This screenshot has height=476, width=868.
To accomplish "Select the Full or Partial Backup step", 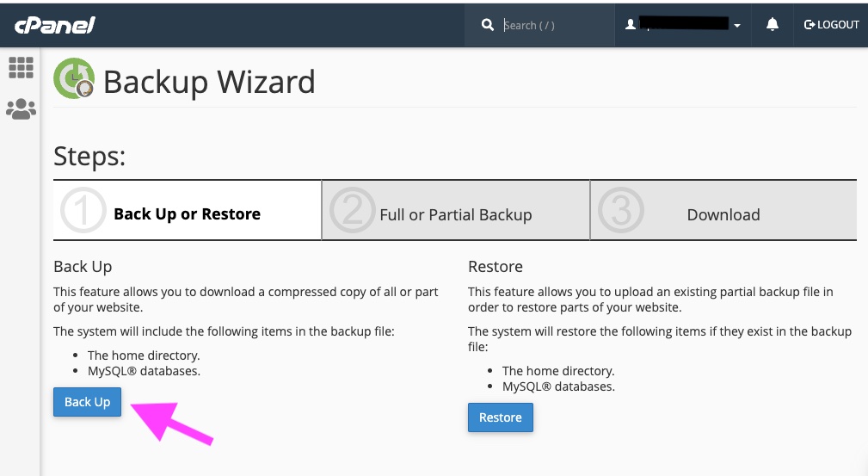I will [456, 215].
